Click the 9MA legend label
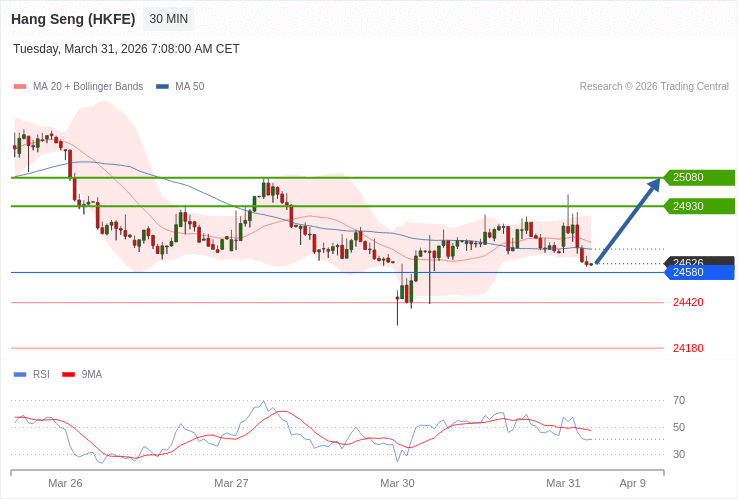 [x=92, y=375]
